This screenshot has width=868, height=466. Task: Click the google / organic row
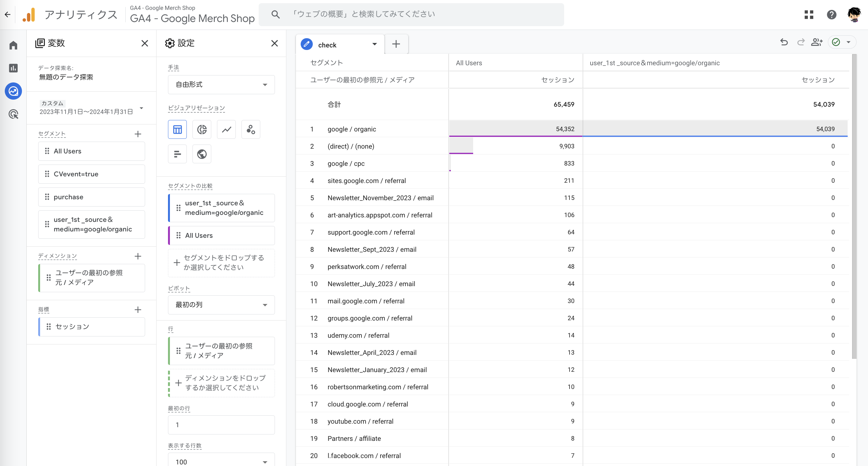572,129
